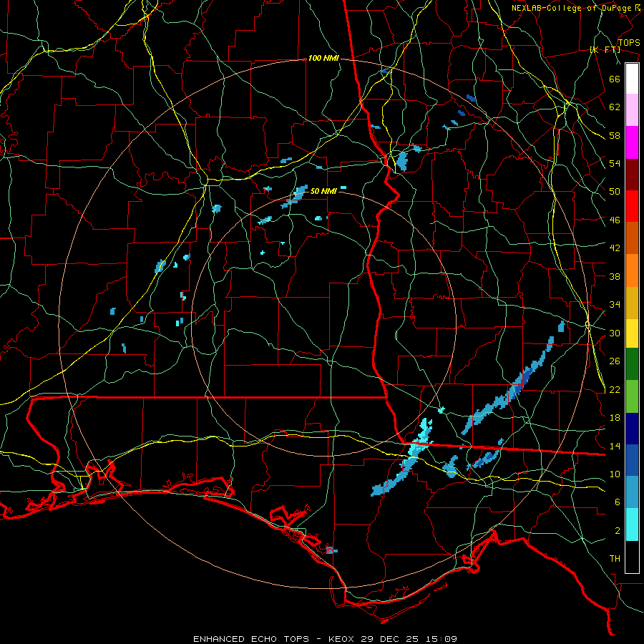Click the dark red 54 kft legend swatch
This screenshot has height=644, width=644.
632,174
